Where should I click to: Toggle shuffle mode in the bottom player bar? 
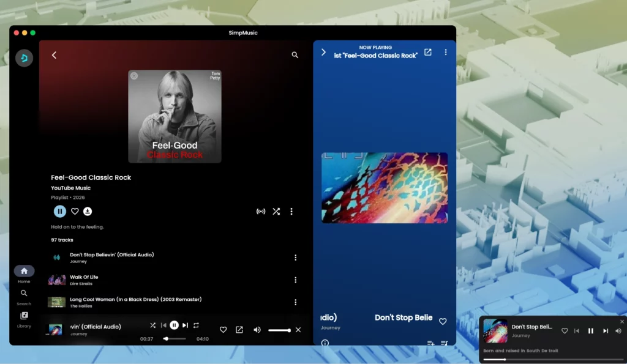[x=152, y=325]
